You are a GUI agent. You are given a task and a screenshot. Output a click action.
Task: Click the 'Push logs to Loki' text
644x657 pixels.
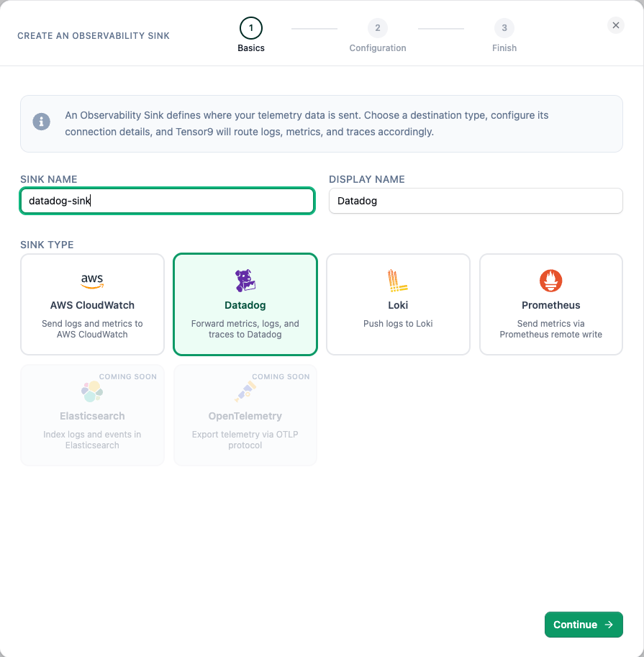tap(398, 324)
